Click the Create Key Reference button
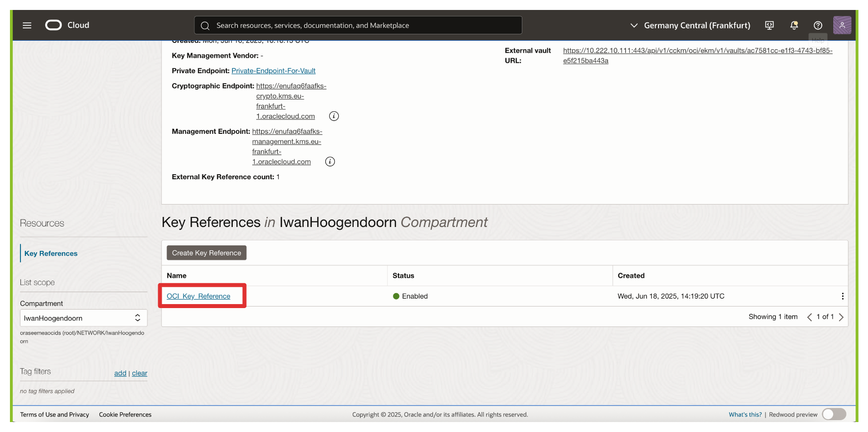Screen dimensions: 868x432 (206, 253)
